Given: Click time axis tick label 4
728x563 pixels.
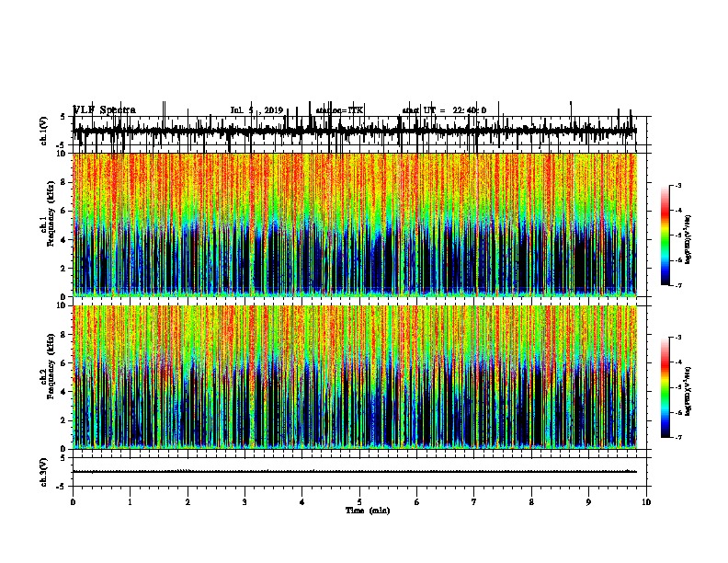Looking at the screenshot, I should pos(302,502).
